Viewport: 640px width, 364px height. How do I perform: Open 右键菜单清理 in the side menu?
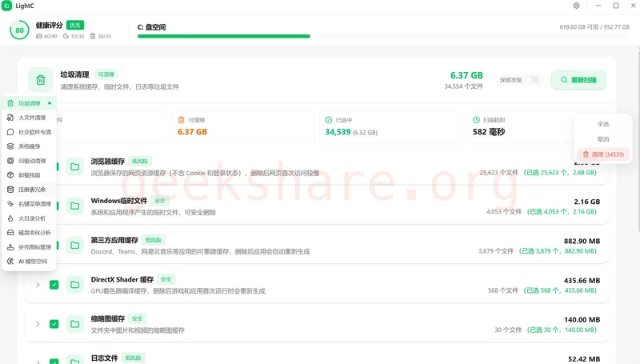(x=29, y=204)
